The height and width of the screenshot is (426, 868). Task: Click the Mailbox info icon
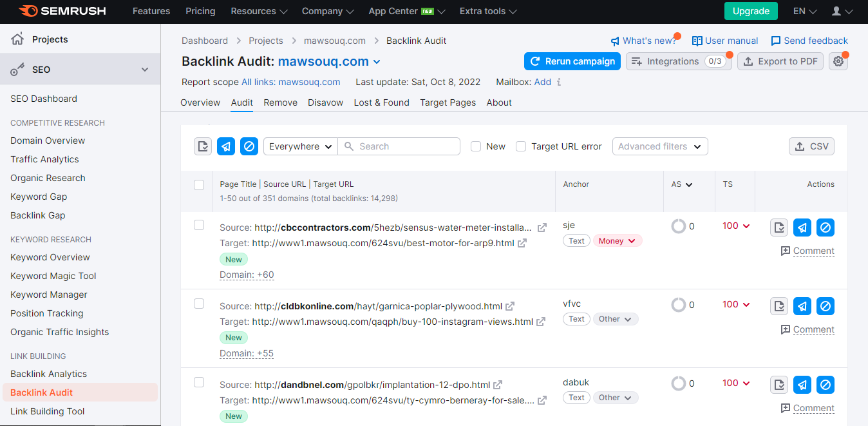tap(559, 82)
